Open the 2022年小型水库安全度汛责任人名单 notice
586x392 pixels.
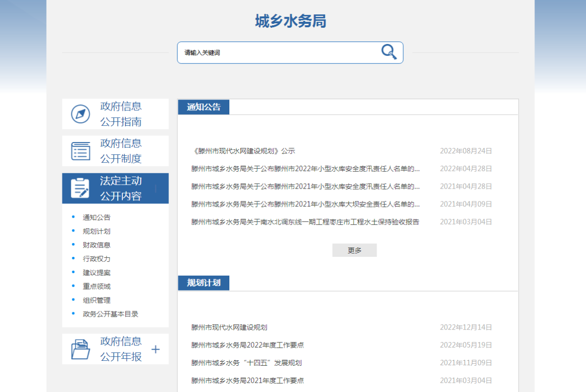coord(305,169)
